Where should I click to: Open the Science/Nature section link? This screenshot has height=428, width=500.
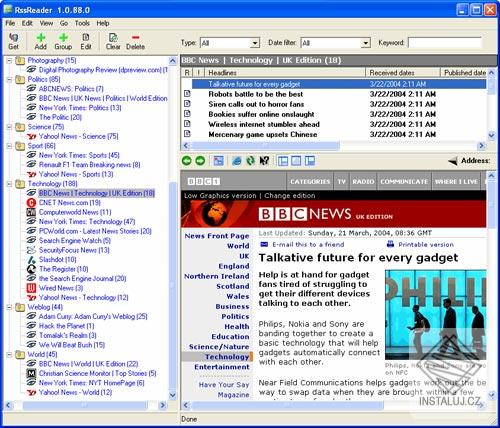(x=219, y=347)
